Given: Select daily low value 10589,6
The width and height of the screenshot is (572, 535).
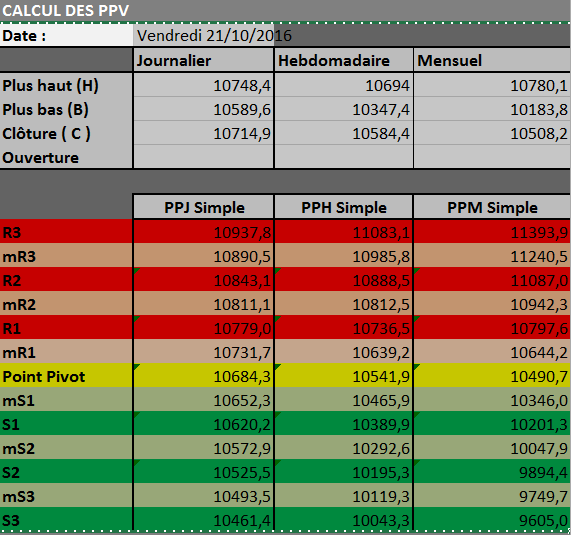Looking at the screenshot, I should coord(204,109).
